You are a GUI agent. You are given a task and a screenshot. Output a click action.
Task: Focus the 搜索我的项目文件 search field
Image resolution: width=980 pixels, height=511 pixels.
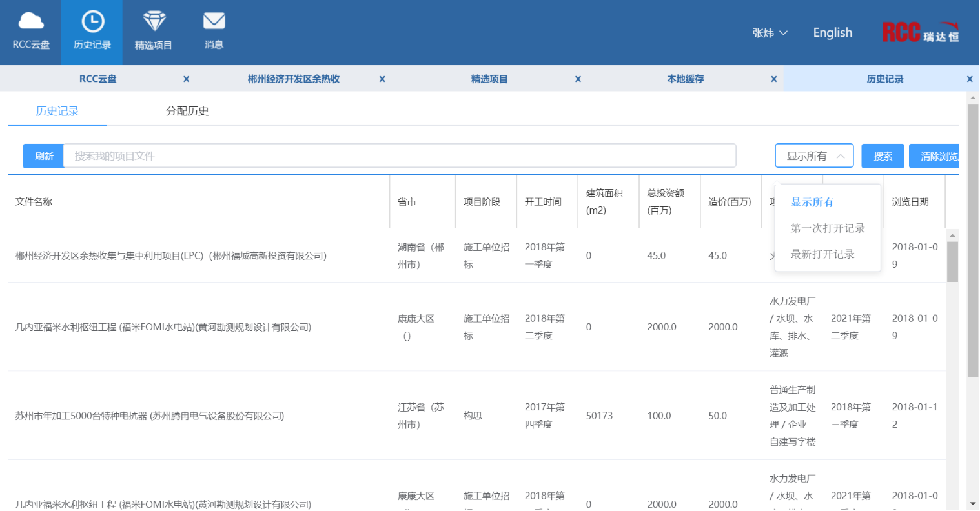tap(400, 156)
